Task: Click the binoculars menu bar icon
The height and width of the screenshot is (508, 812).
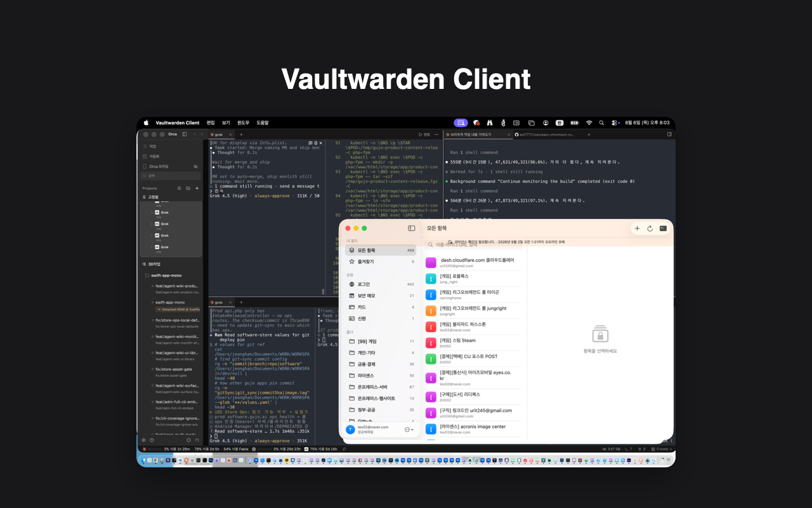Action: coord(488,123)
